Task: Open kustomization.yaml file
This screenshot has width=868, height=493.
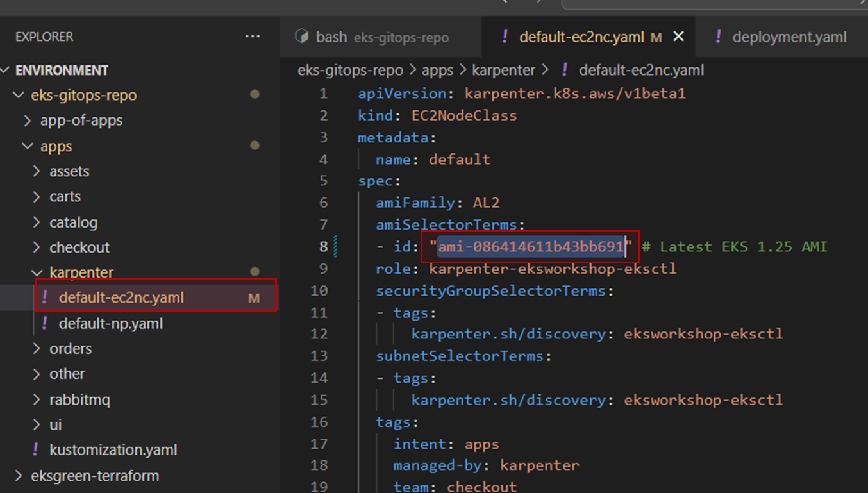Action: 113,449
